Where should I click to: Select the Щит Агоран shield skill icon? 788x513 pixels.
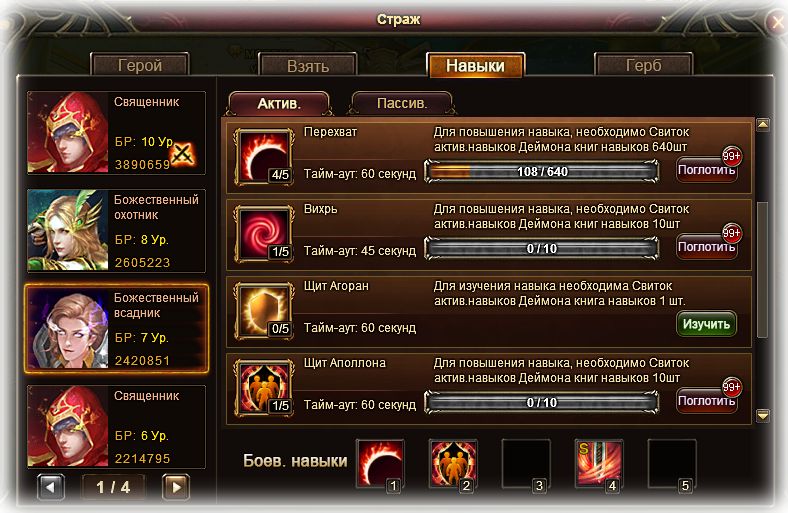264,311
